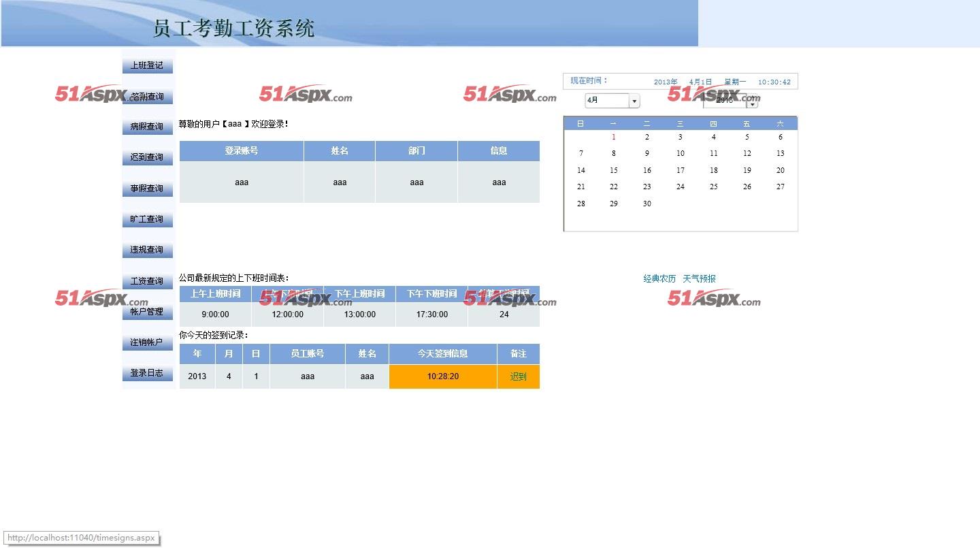Select day 15 in the calendar
Viewport: 980px width, 548px height.
[x=613, y=170]
